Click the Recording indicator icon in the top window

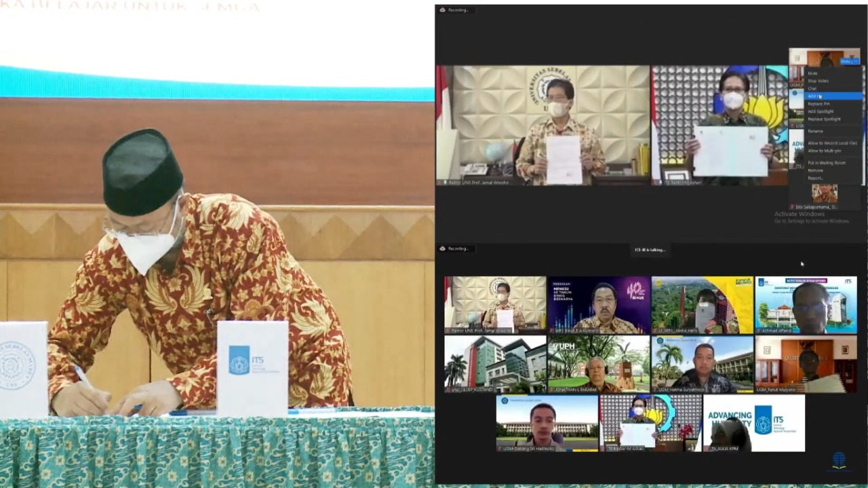coord(443,10)
